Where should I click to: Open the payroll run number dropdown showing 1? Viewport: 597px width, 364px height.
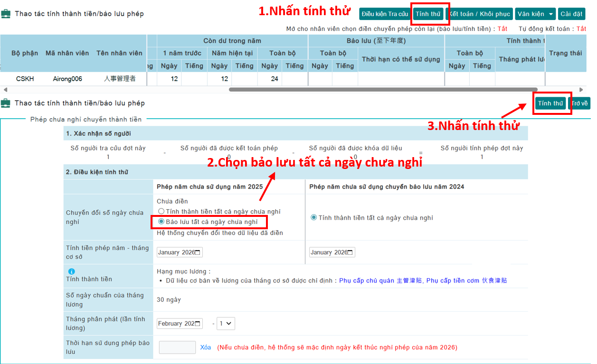click(226, 324)
